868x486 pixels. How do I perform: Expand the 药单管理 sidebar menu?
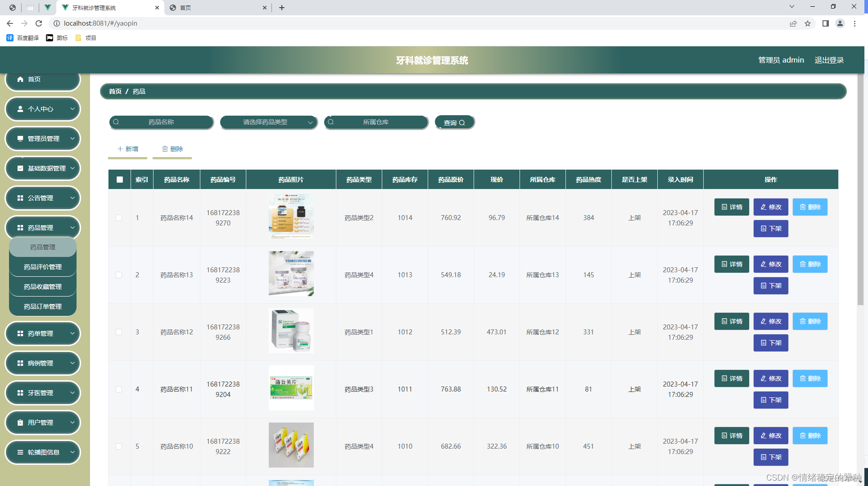43,333
